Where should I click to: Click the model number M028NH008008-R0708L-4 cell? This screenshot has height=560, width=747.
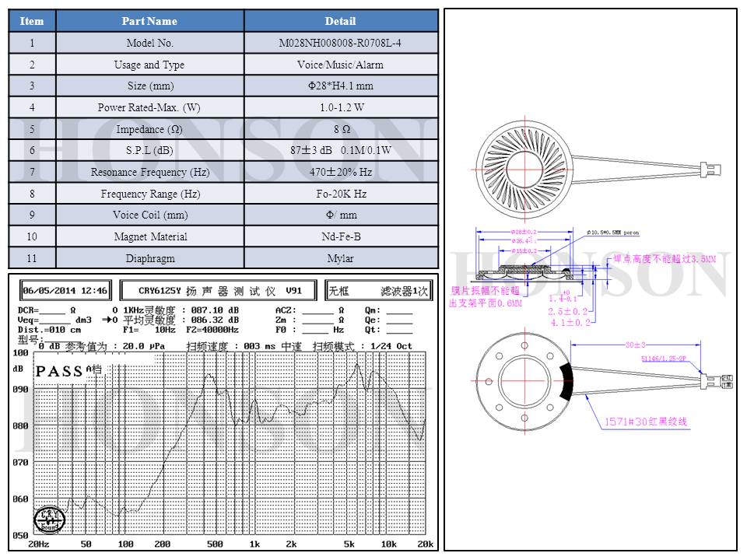(x=341, y=44)
